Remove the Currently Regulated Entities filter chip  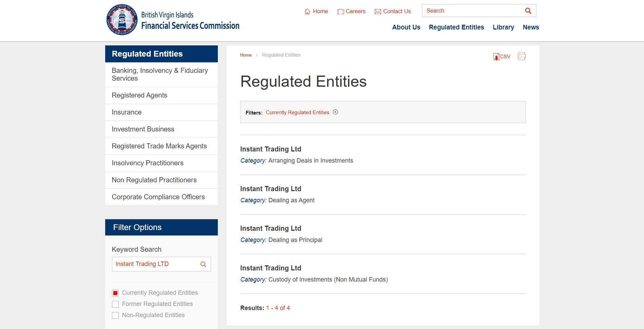coord(336,112)
